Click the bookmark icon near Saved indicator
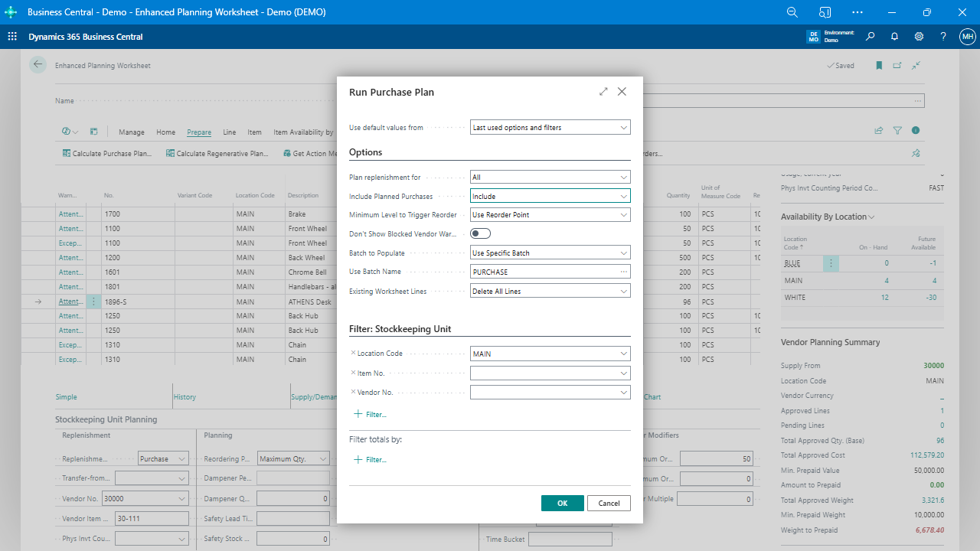Image resolution: width=980 pixels, height=551 pixels. tap(878, 65)
